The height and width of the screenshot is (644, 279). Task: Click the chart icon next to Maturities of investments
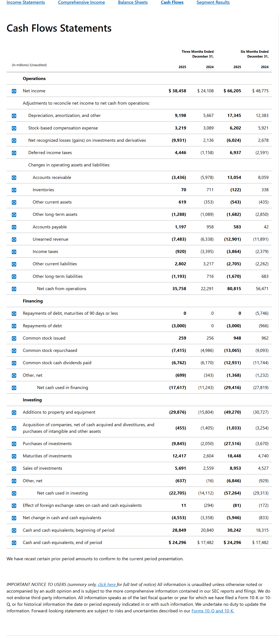(14, 456)
